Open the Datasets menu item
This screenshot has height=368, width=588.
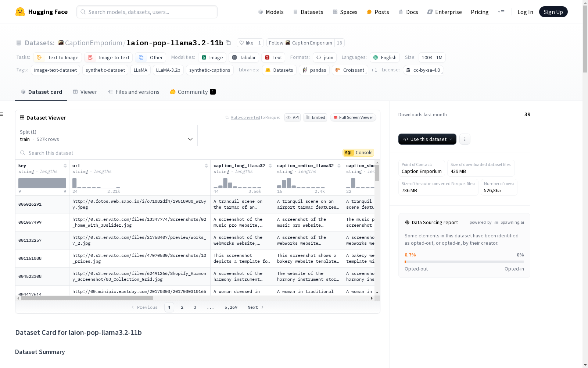pos(308,12)
